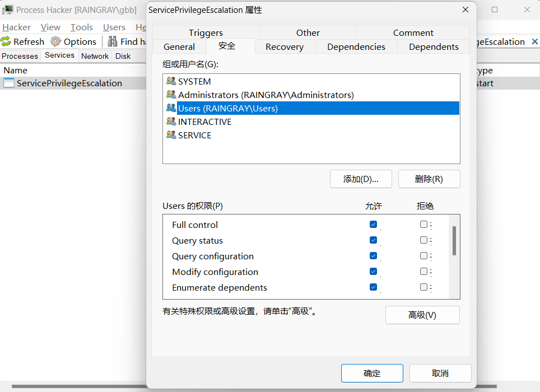This screenshot has height=392, width=540.
Task: Check Deny box for Modify configuration
Action: [423, 271]
